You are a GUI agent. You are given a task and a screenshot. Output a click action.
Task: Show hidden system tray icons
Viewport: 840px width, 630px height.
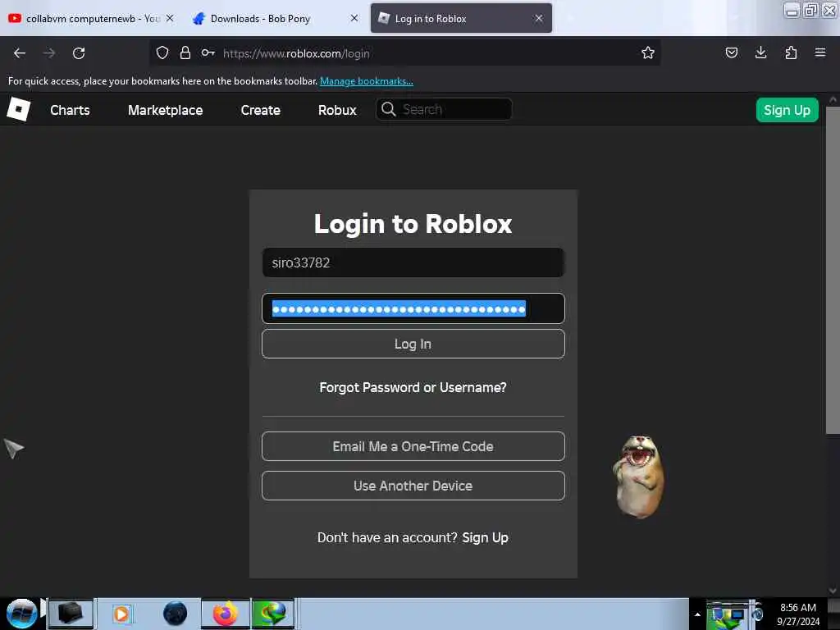coord(697,614)
